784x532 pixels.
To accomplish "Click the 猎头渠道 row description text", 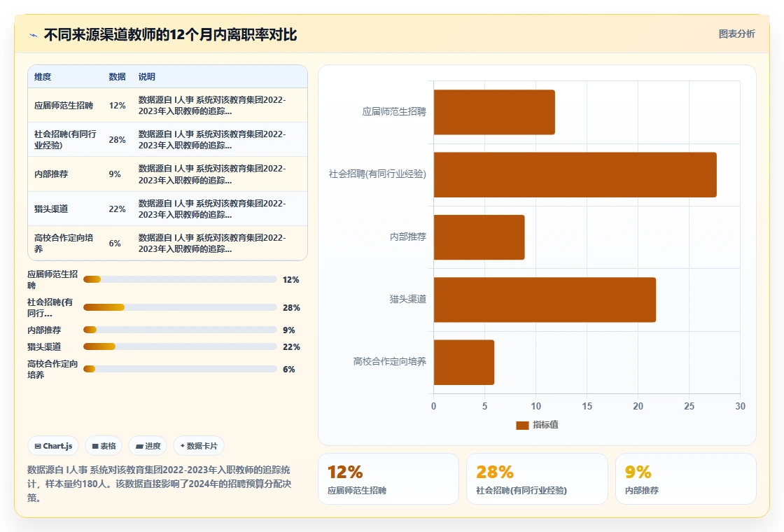I will click(212, 209).
